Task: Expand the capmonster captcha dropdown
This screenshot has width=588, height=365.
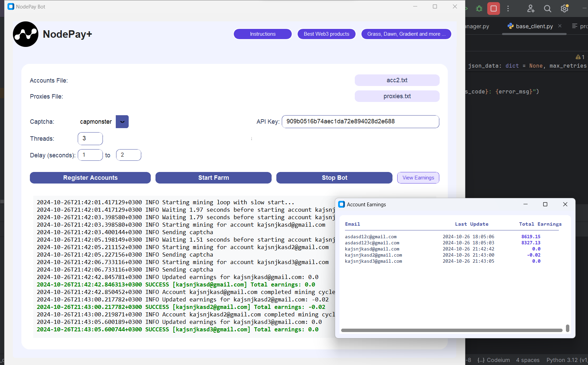Action: (122, 122)
